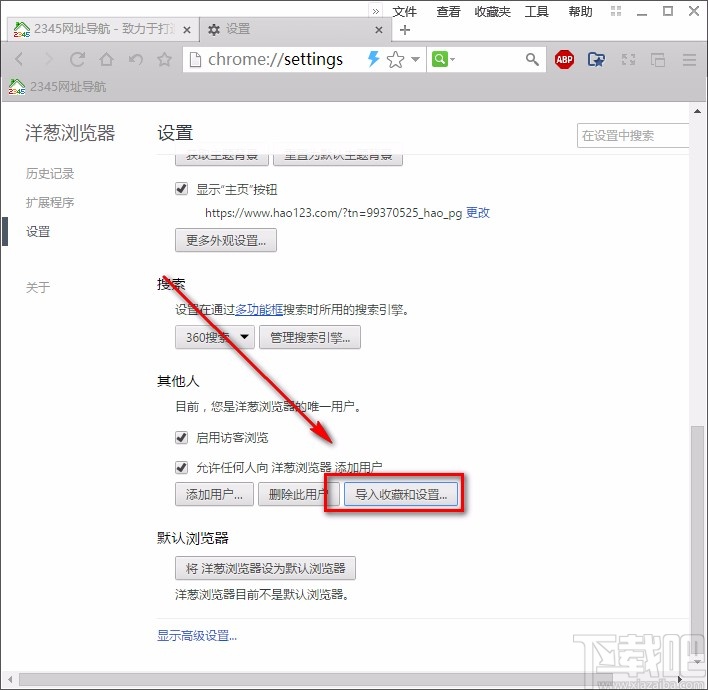Toggle 允许任何人向洋葱浏览器添加用户 checkbox

pos(181,467)
